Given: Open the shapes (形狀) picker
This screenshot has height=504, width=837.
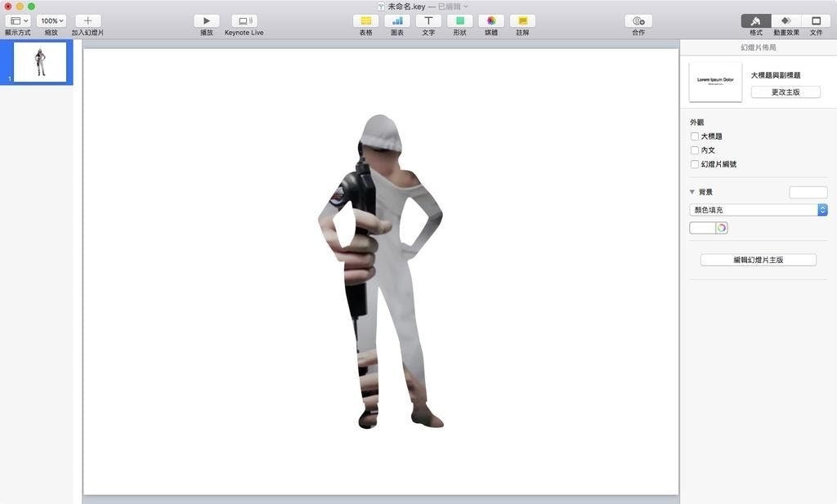Looking at the screenshot, I should coord(459,20).
